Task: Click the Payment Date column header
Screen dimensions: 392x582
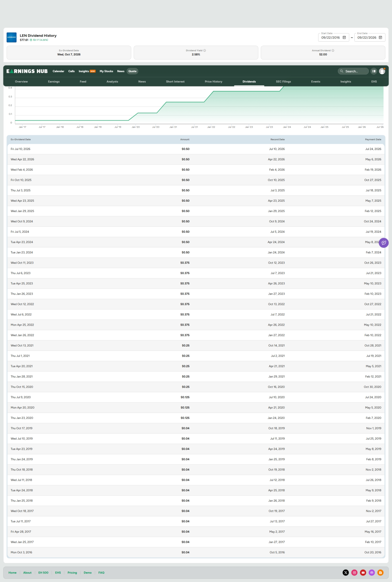Action: [x=373, y=139]
